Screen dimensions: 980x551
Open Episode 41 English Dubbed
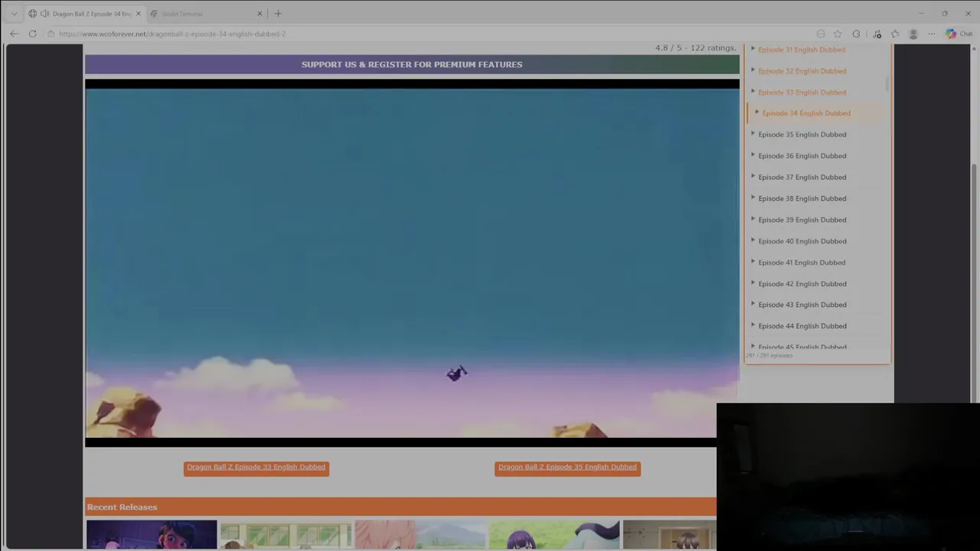[802, 262]
